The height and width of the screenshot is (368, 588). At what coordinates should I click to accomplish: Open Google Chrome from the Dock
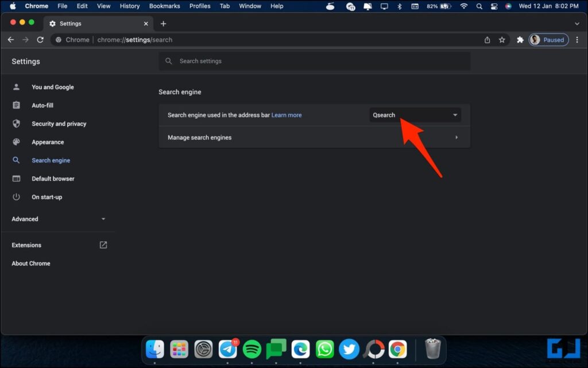point(397,349)
